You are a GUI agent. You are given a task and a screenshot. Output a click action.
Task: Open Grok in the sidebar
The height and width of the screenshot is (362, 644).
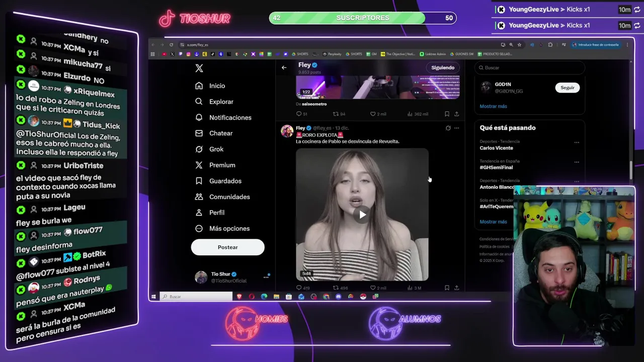click(x=209, y=149)
